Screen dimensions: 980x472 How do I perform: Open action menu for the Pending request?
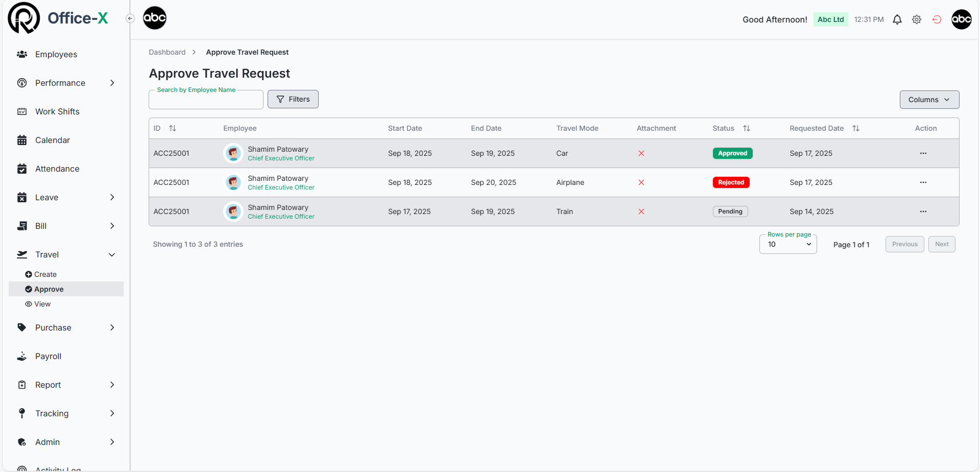click(923, 211)
